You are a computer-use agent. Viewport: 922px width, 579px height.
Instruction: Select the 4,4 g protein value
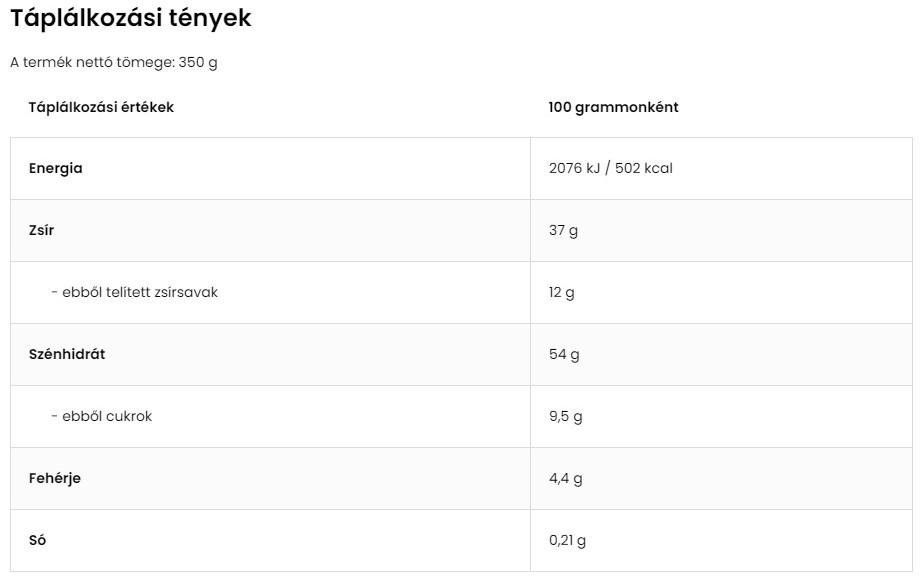coord(566,478)
